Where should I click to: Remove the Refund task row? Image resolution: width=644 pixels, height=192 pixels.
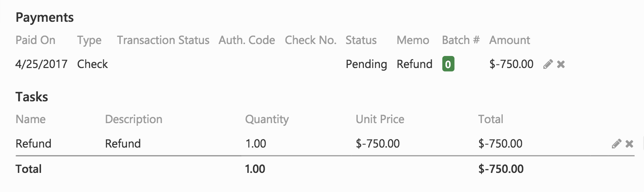pyautogui.click(x=629, y=144)
